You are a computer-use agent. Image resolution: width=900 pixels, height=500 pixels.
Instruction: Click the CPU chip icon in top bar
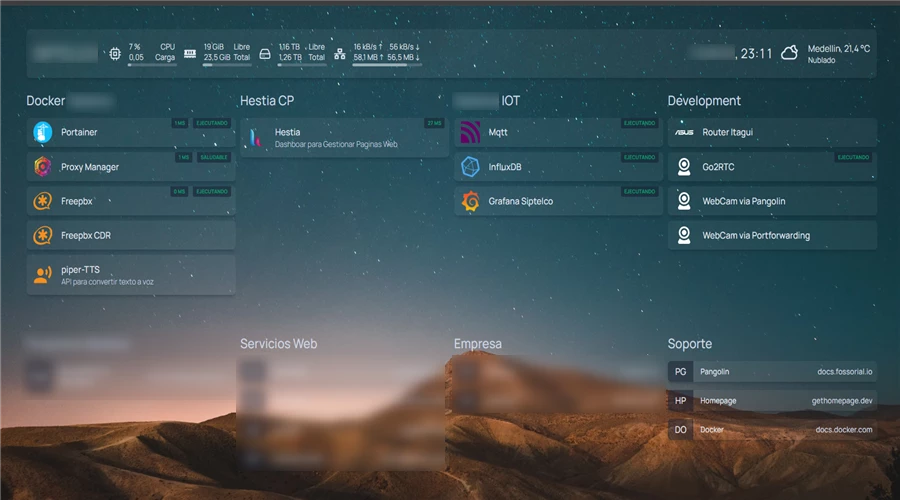point(115,53)
